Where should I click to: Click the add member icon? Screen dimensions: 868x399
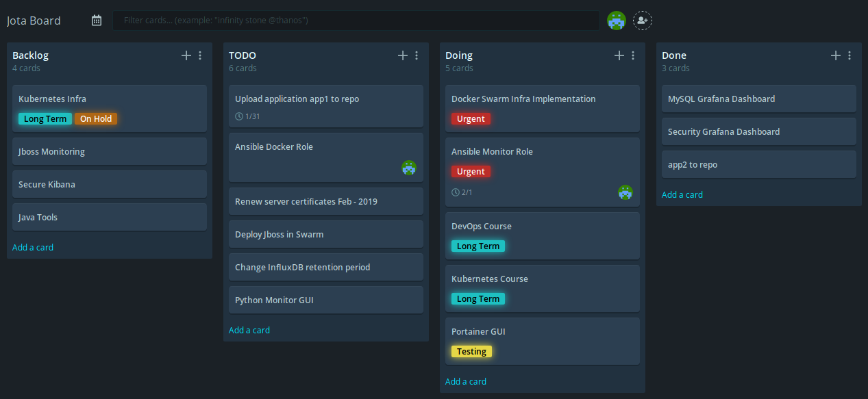[x=642, y=21]
